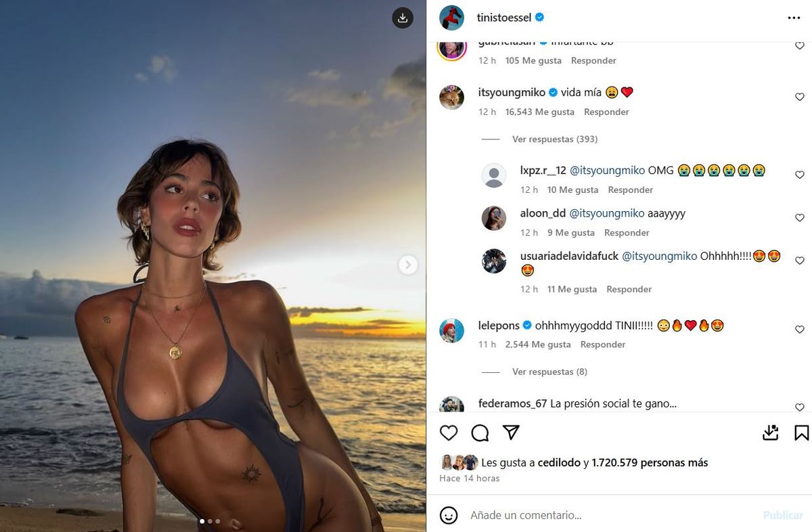Save the post with the bookmark icon
This screenshot has height=532, width=812.
[802, 433]
